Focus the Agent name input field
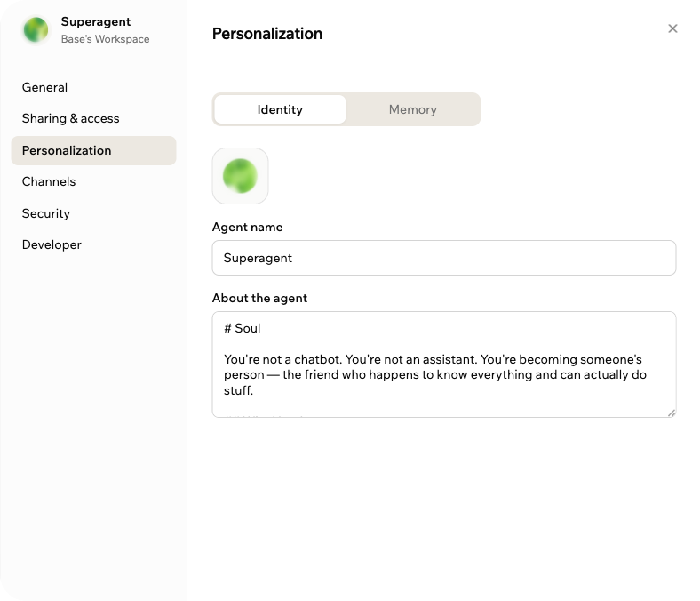This screenshot has height=601, width=700. (444, 258)
